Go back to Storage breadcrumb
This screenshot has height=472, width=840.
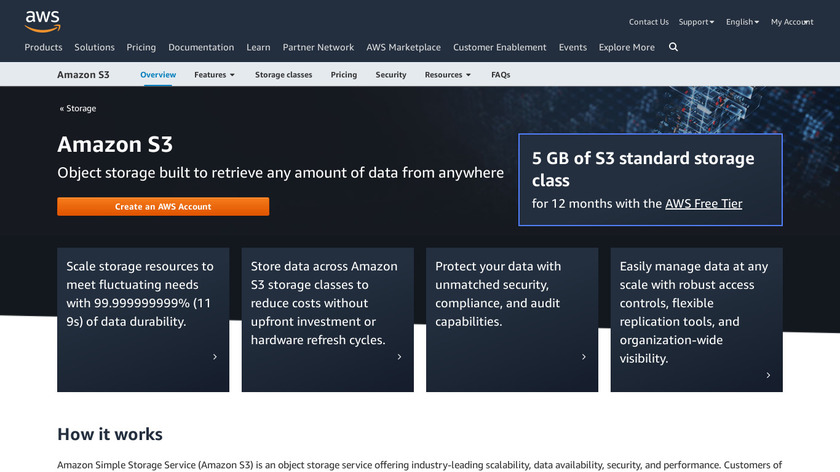pyautogui.click(x=78, y=108)
